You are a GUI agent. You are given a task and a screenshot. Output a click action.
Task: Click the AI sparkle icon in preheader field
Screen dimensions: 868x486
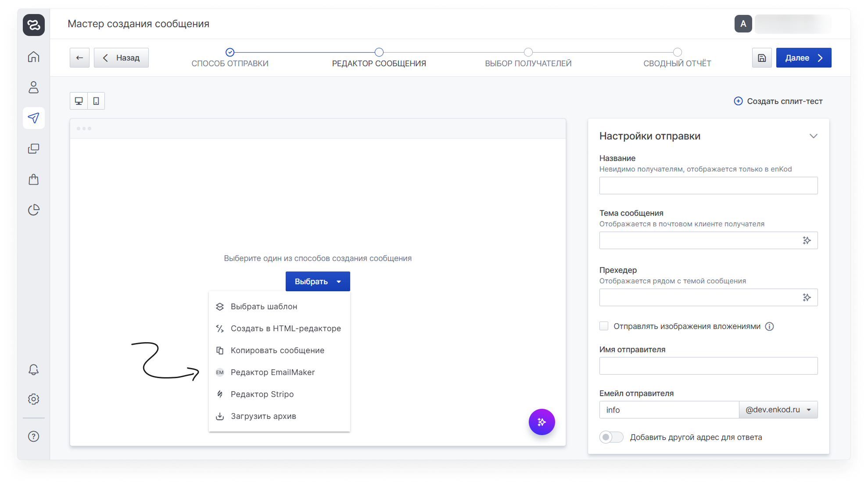[x=807, y=297]
